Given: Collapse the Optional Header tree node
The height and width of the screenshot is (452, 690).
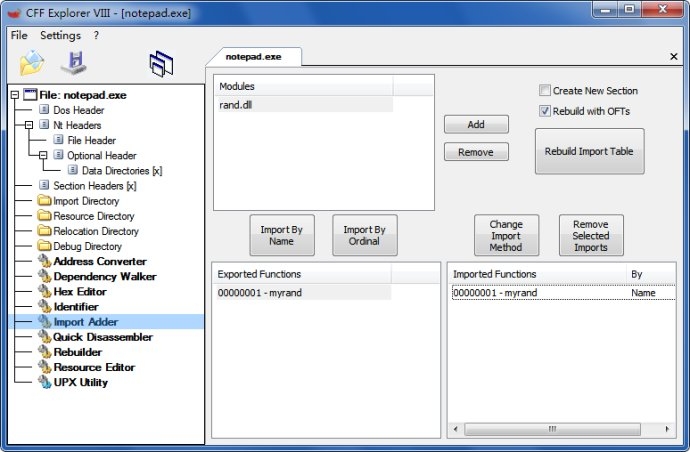Looking at the screenshot, I should (43, 155).
